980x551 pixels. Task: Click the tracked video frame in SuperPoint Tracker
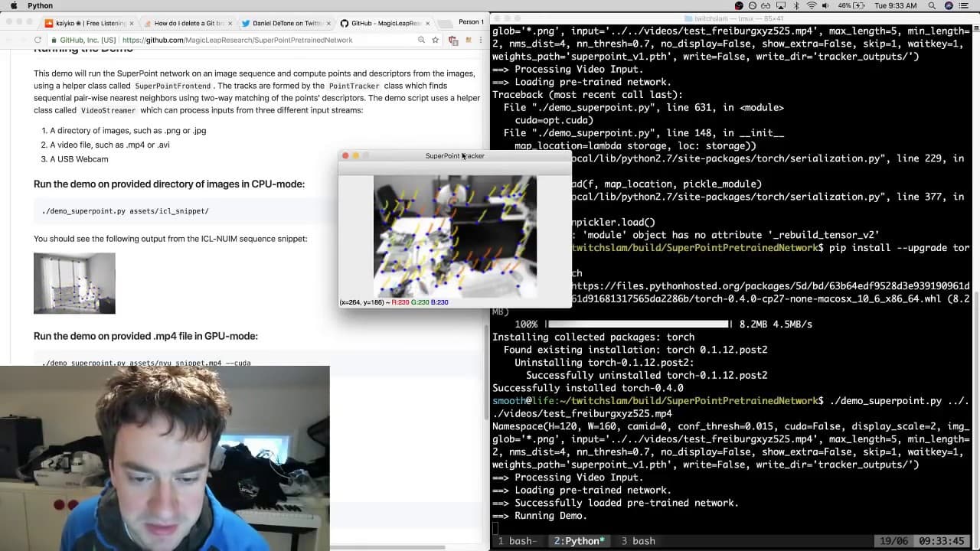455,236
